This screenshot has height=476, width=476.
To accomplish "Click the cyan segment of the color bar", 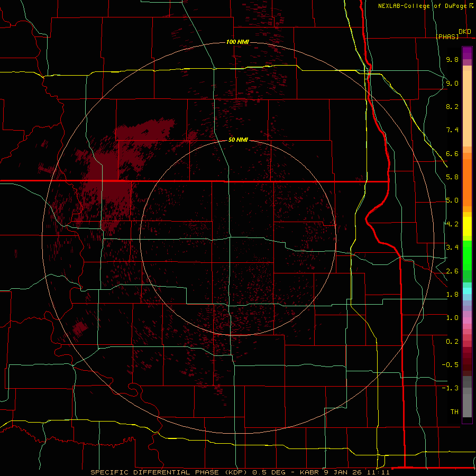I will [467, 291].
